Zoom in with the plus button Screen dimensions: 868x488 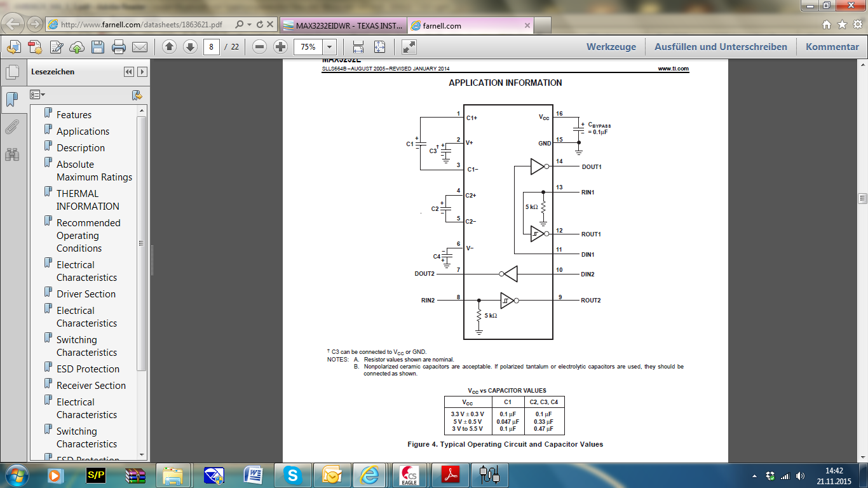coord(280,47)
